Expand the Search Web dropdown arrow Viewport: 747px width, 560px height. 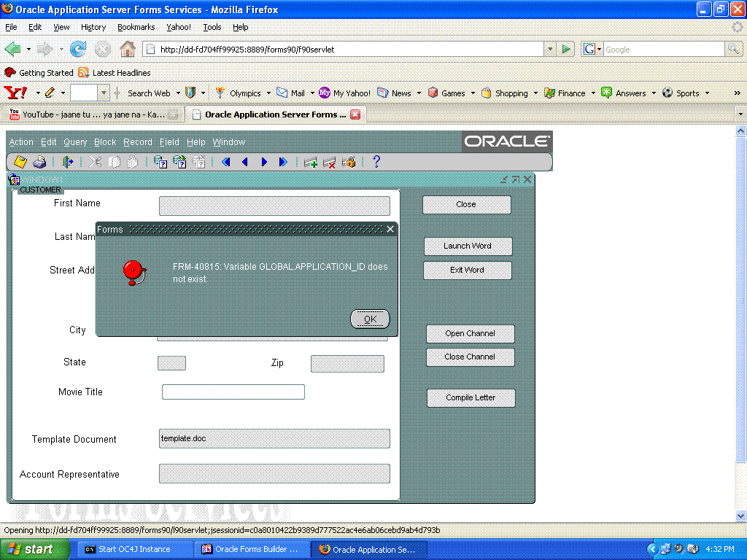click(x=178, y=93)
